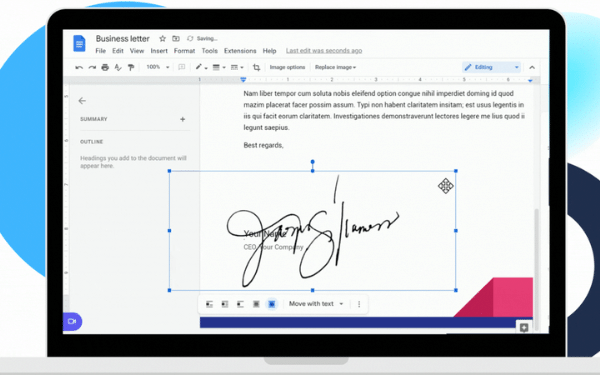Click the 'CEO, Your Company' text line
The height and width of the screenshot is (375, 600).
[x=273, y=247]
